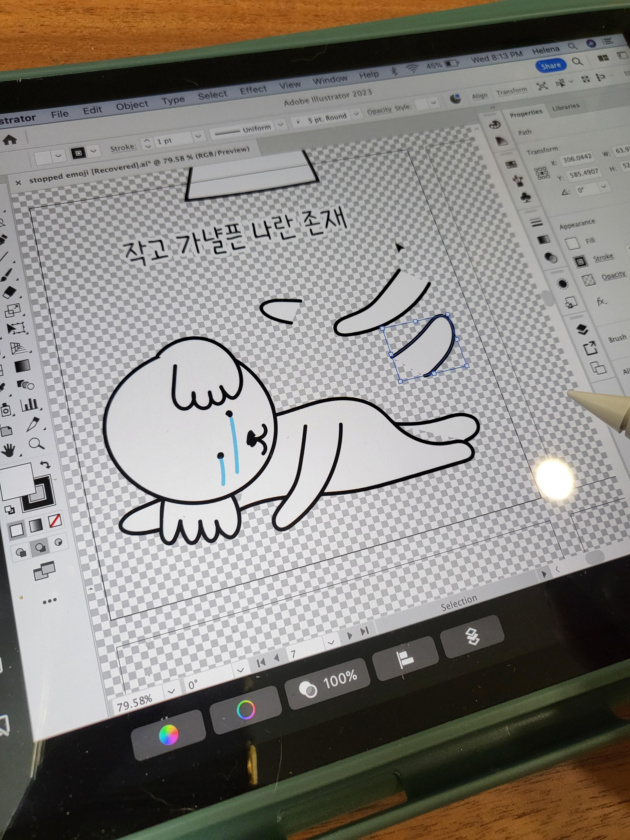Expand 5 pt. Round brush dropdown
Screen dimensions: 630x840
(356, 114)
